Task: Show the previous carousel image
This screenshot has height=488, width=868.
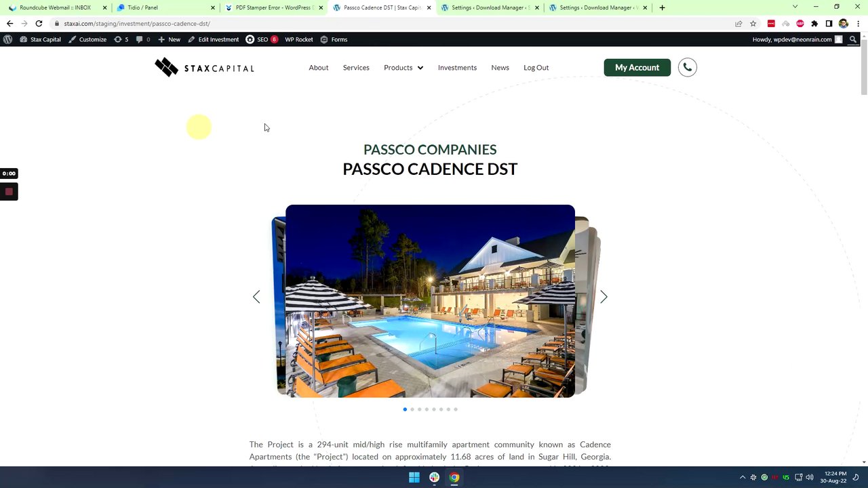Action: coord(256,297)
